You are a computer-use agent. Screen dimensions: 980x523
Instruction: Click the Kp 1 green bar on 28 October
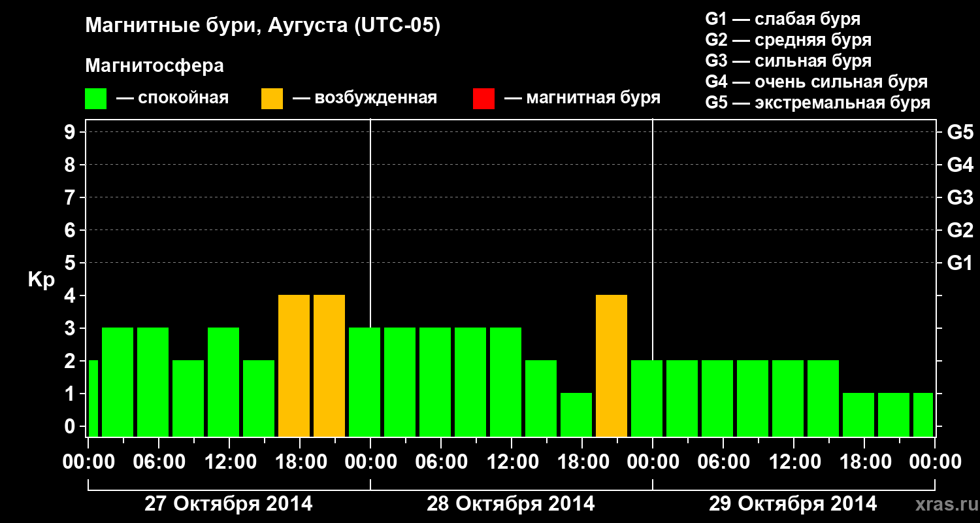pos(576,414)
